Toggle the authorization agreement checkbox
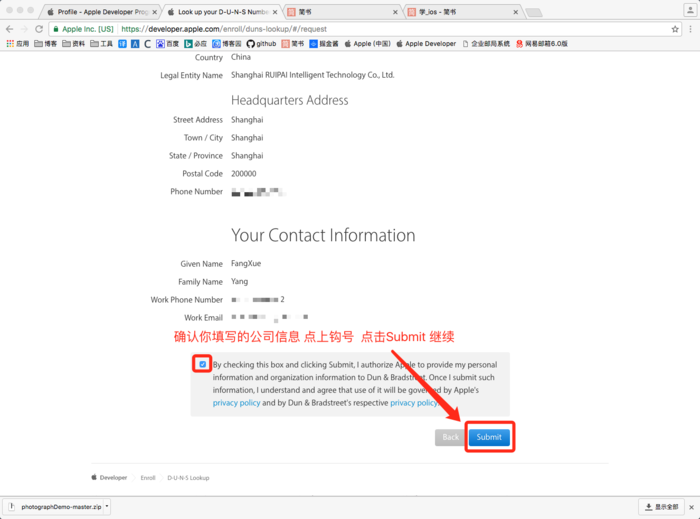The width and height of the screenshot is (700, 519). click(x=203, y=364)
